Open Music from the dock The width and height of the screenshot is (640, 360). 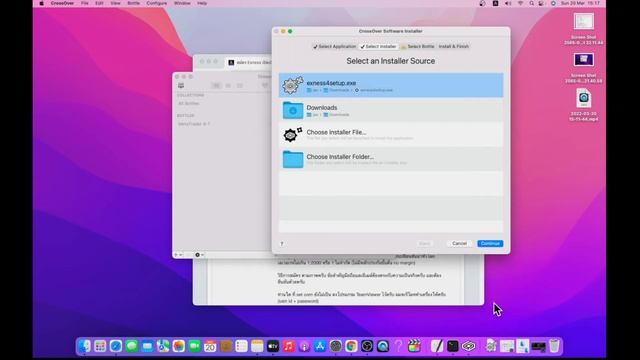289,346
